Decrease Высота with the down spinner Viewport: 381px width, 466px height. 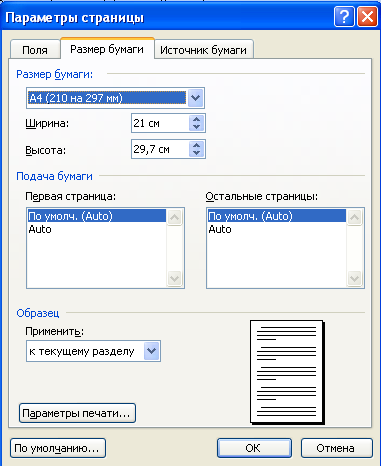[x=197, y=153]
